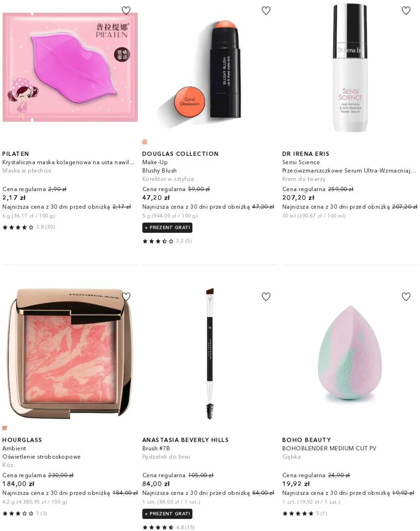This screenshot has height=531, width=420.
Task: Open Dr Irena Eris serum bottle image
Action: click(350, 67)
